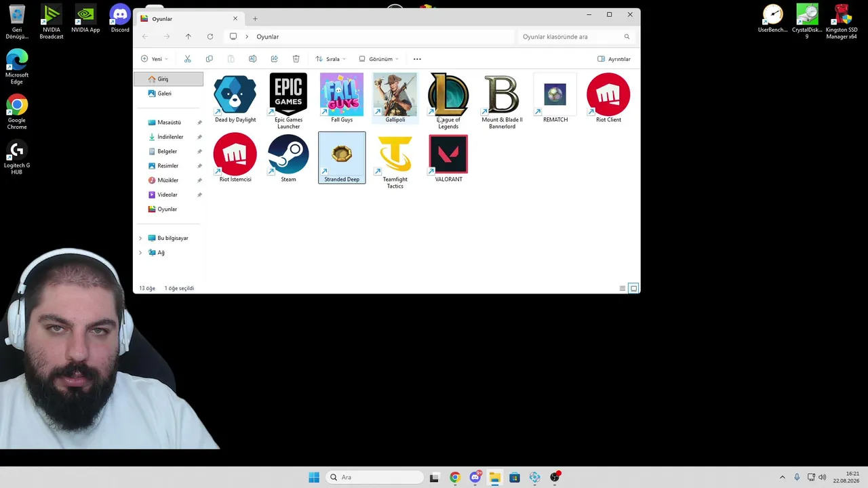
Task: Select the Teamfight Tactics icon
Action: coord(395,162)
